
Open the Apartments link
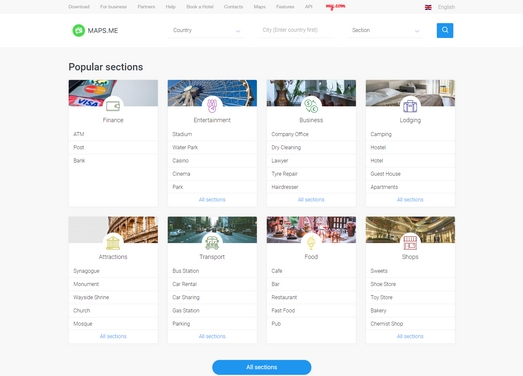[x=384, y=187]
